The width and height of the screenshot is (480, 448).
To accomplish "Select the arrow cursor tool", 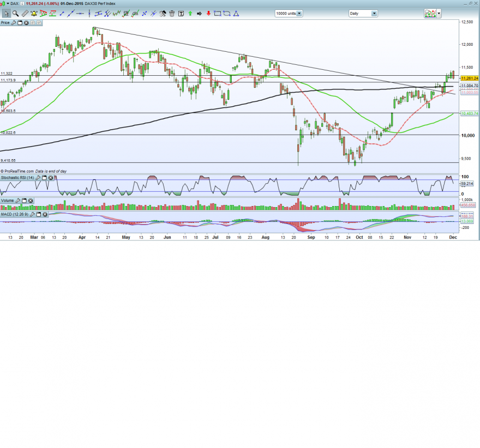I will coord(6,14).
